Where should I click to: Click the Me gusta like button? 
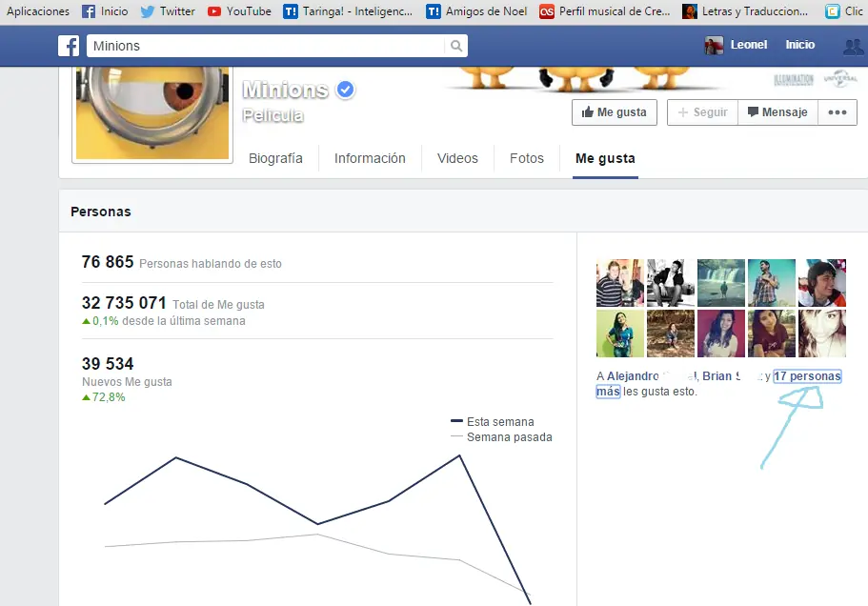point(615,112)
